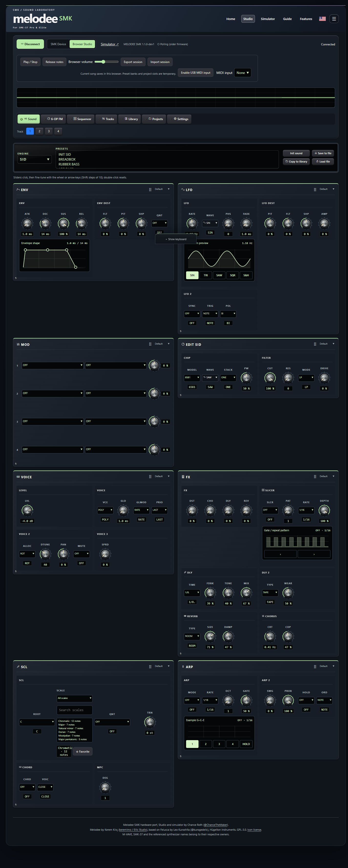The height and width of the screenshot is (868, 348).
Task: Select the S&H LFO waveform button
Action: coord(246,275)
